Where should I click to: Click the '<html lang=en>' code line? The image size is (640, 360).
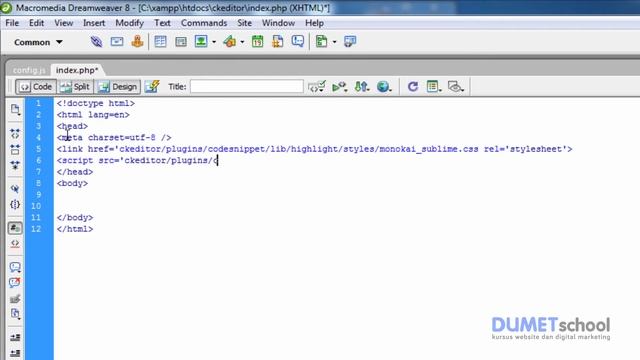[93, 115]
